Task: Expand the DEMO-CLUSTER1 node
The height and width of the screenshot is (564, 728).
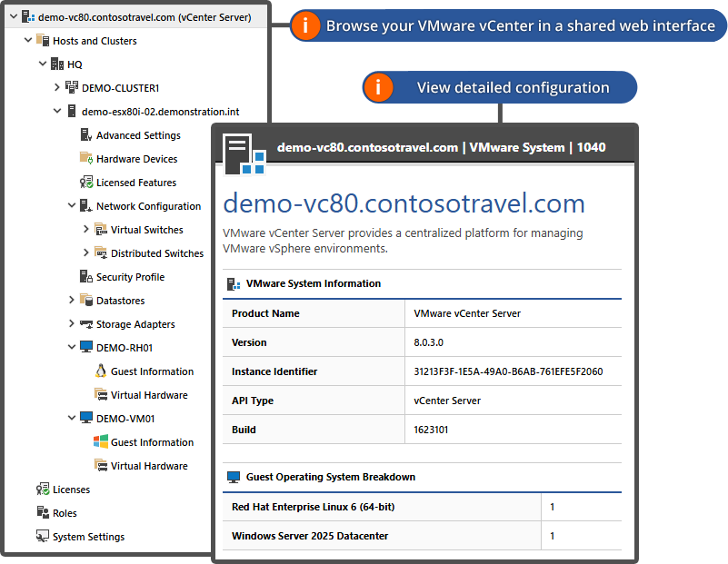Action: pyautogui.click(x=56, y=87)
